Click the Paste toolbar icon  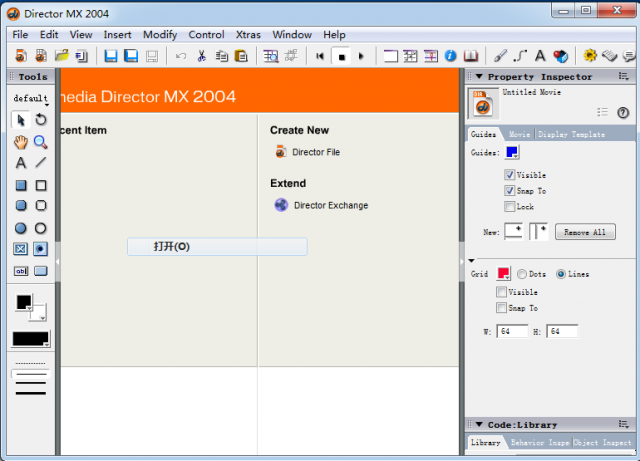pyautogui.click(x=241, y=56)
